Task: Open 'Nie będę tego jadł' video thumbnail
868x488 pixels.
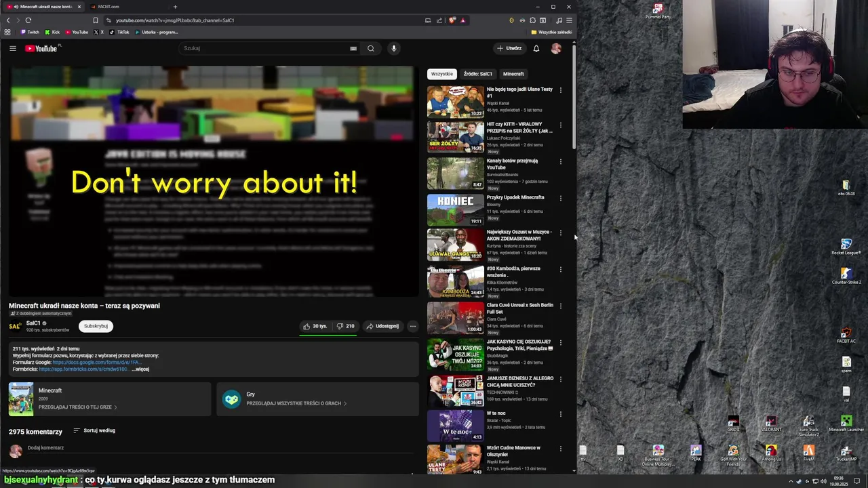Action: coord(456,102)
